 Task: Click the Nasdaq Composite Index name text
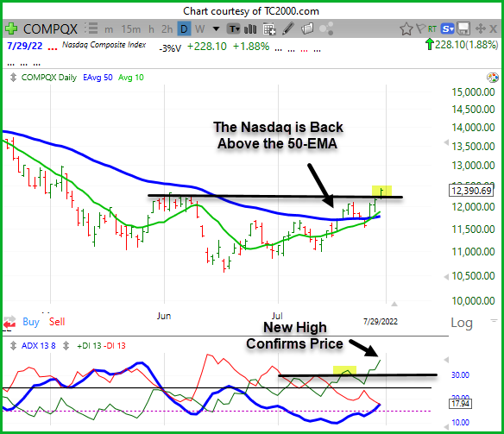[104, 45]
